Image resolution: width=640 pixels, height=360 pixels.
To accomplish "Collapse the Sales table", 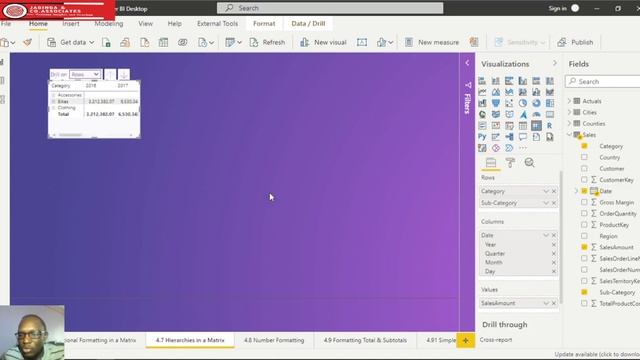I will [x=569, y=134].
